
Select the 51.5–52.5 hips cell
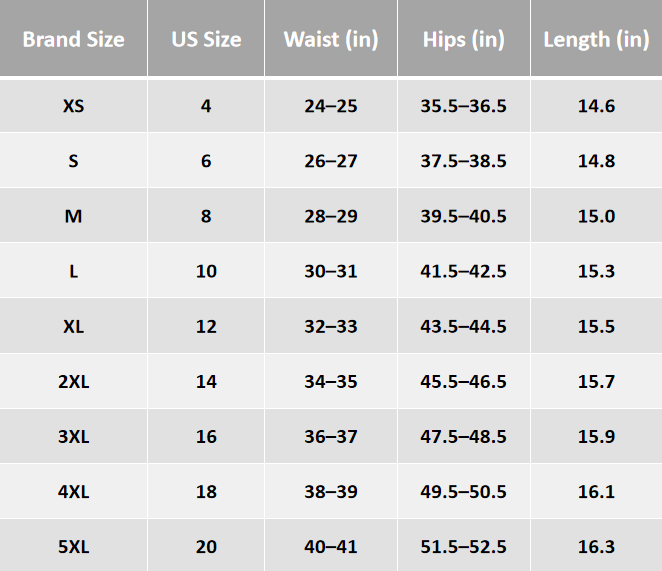click(x=464, y=546)
